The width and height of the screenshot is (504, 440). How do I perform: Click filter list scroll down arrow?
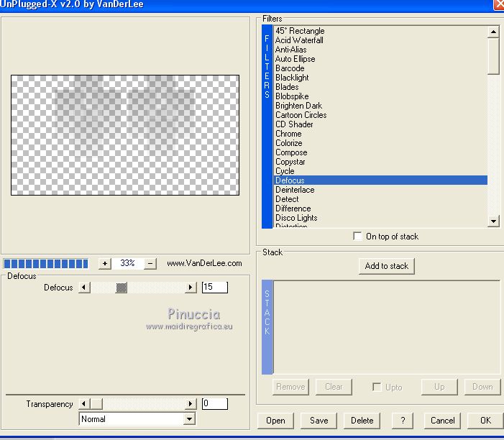tap(493, 221)
